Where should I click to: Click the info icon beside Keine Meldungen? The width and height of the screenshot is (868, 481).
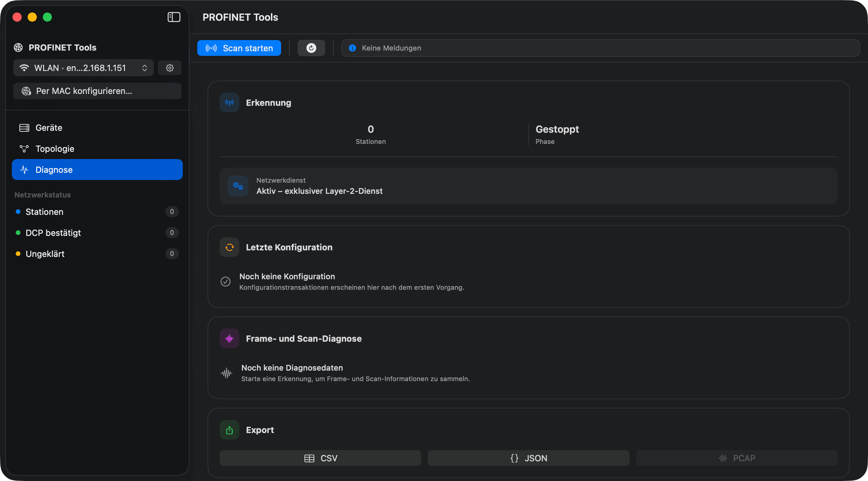(352, 48)
